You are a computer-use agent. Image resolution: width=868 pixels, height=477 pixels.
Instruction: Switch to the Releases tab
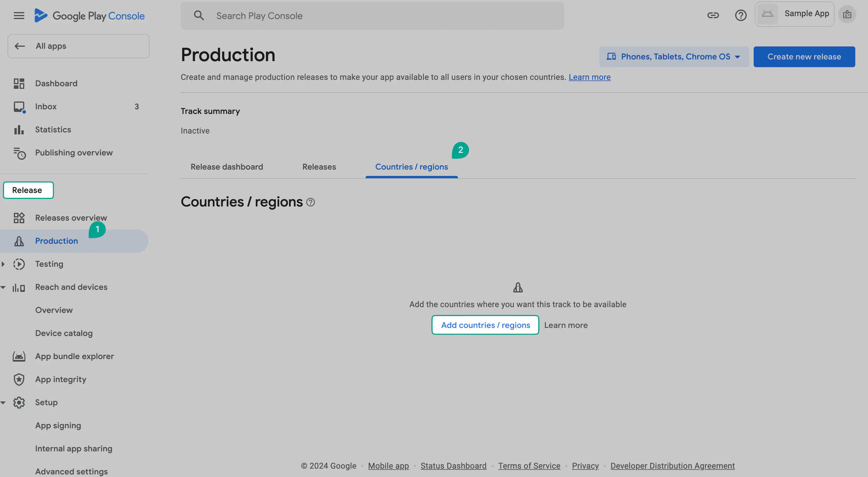click(319, 167)
